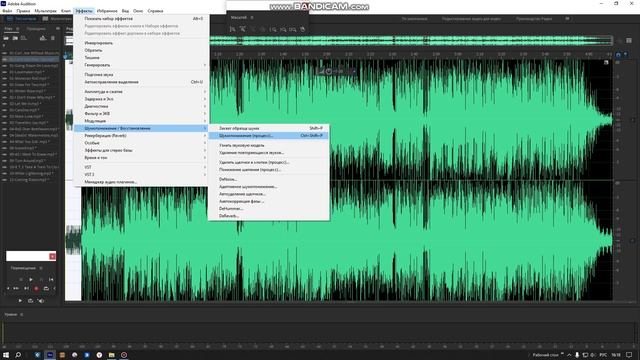Expand the Генерировать submenu
The height and width of the screenshot is (360, 640).
coord(141,65)
